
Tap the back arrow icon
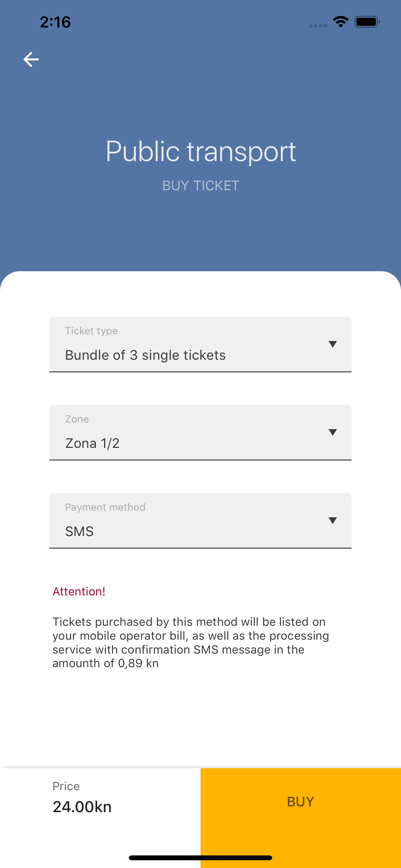coord(31,60)
